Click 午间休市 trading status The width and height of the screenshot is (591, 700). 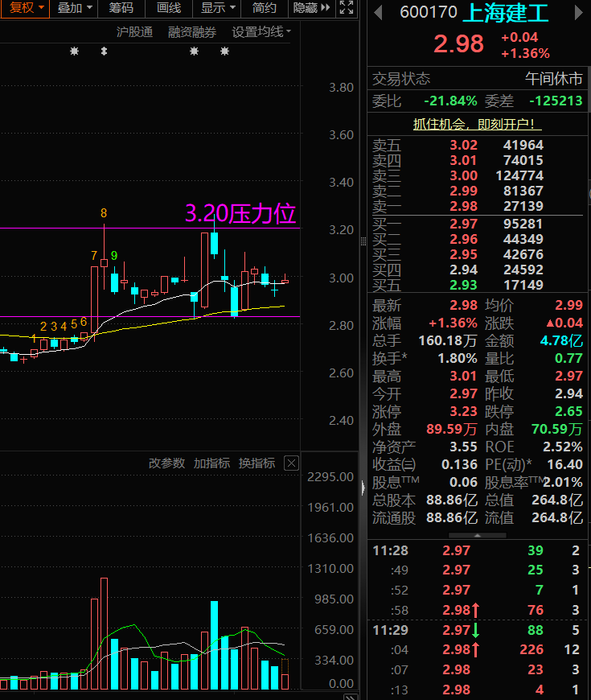click(x=553, y=79)
